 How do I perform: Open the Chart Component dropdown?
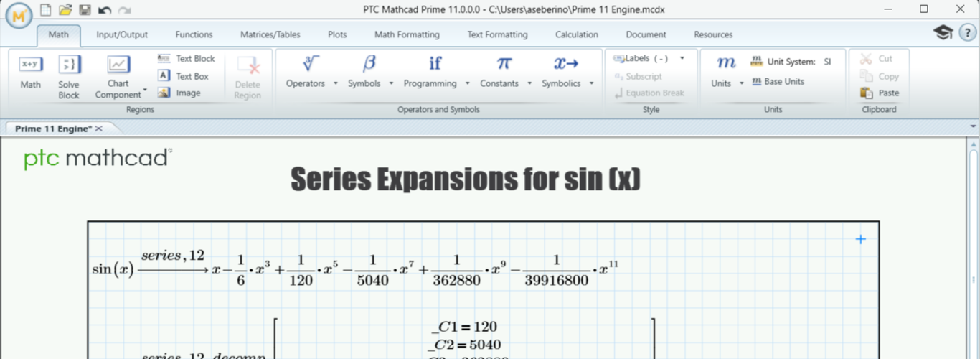click(145, 92)
